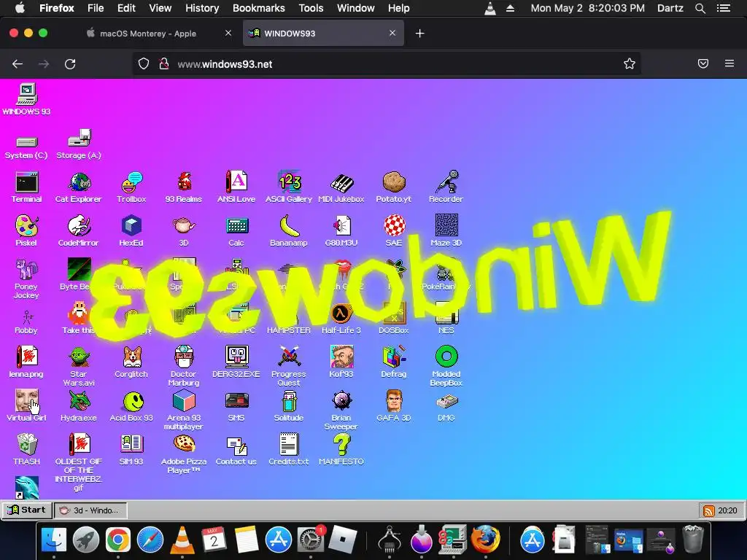
Task: Select the '3d - Windo...' taskbar button
Action: tap(90, 510)
